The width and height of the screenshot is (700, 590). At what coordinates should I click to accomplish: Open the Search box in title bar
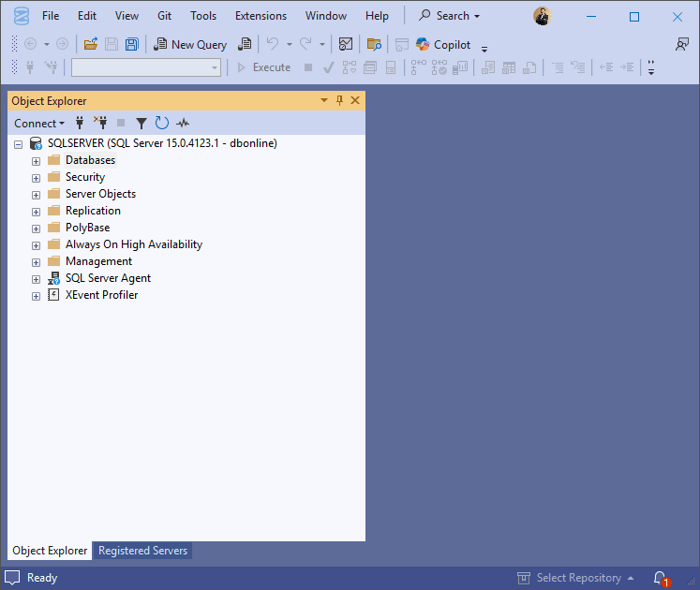click(450, 16)
